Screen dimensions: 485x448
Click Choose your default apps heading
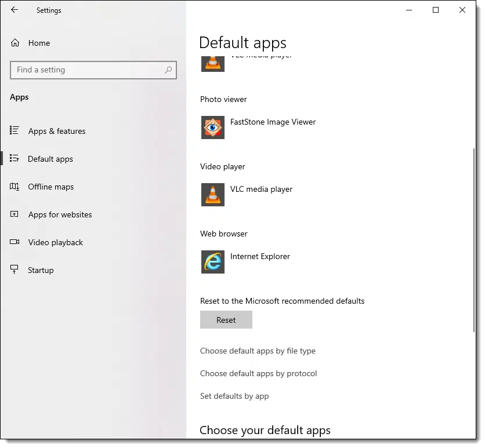click(265, 431)
